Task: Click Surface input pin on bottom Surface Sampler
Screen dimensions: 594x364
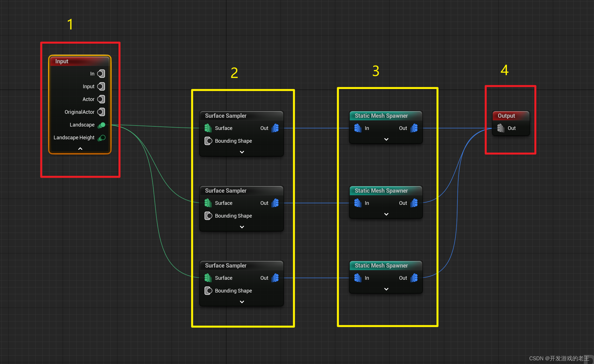Action: [x=208, y=278]
